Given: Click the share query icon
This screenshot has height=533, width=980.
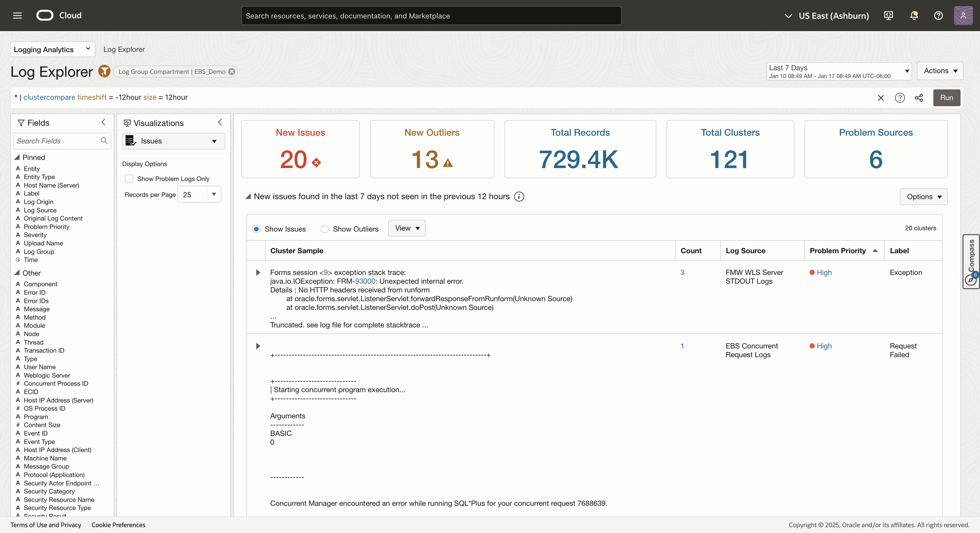Looking at the screenshot, I should tap(919, 98).
